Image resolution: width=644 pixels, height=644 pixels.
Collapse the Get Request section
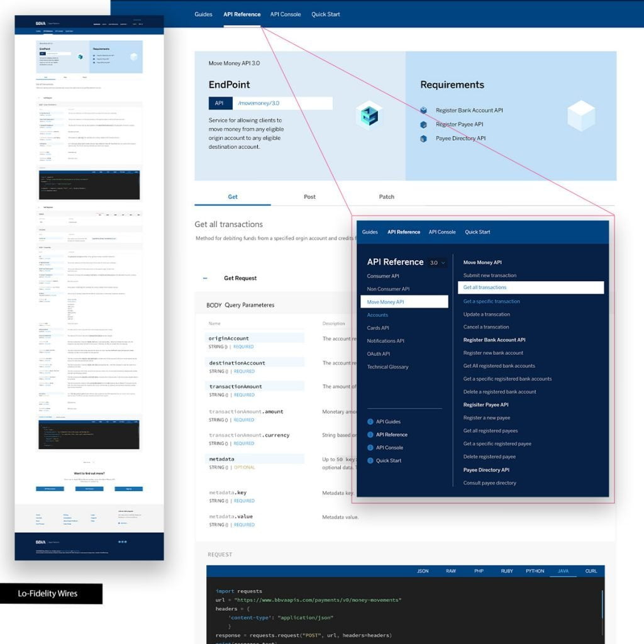[x=205, y=277]
